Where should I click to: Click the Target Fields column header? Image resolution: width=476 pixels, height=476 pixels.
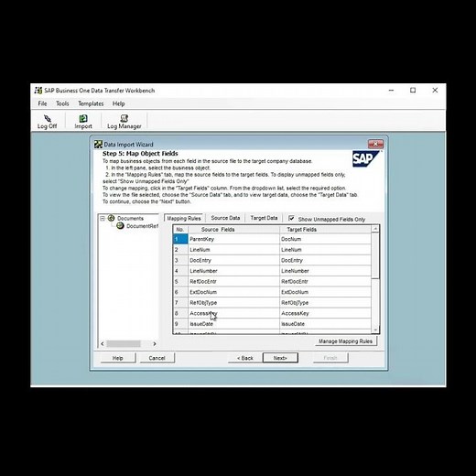(325, 230)
